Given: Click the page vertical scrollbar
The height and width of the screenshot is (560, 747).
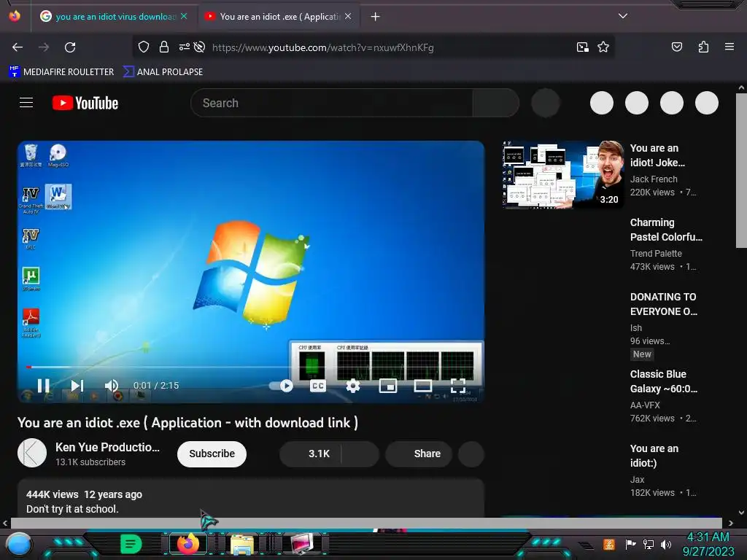Looking at the screenshot, I should pos(741,171).
